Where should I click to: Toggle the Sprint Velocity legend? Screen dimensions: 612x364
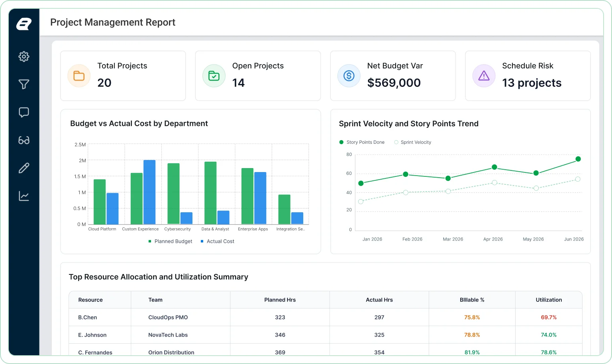pyautogui.click(x=412, y=142)
